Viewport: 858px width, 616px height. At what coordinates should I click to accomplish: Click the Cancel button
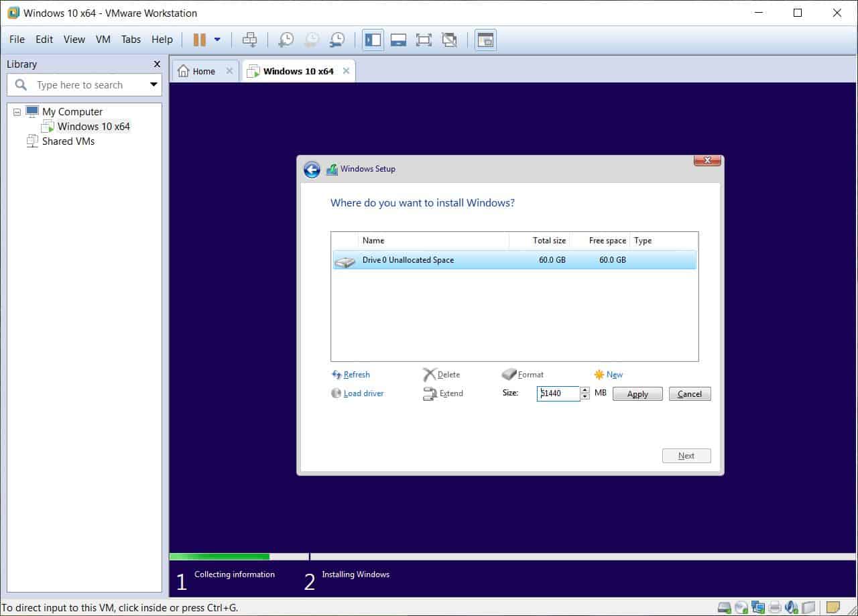pyautogui.click(x=690, y=394)
